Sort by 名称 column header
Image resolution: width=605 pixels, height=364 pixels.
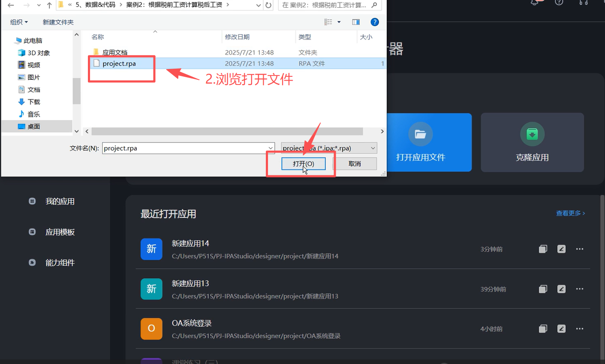98,37
